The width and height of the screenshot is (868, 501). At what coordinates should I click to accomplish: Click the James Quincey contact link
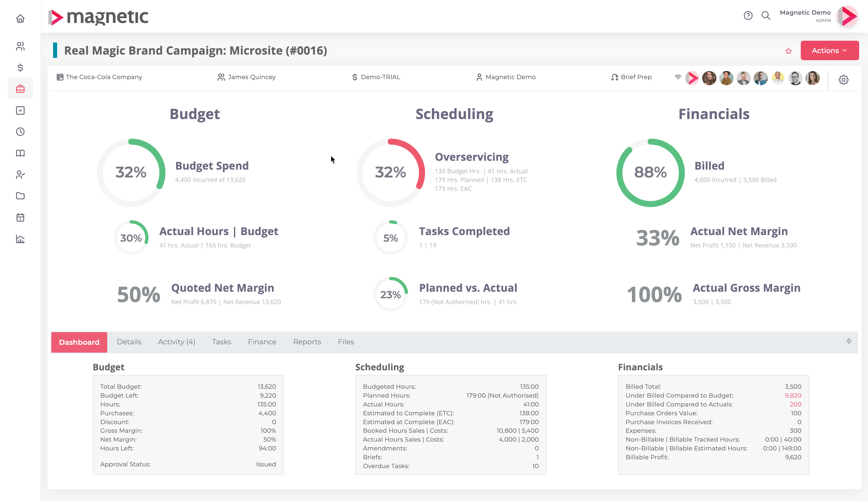(251, 77)
